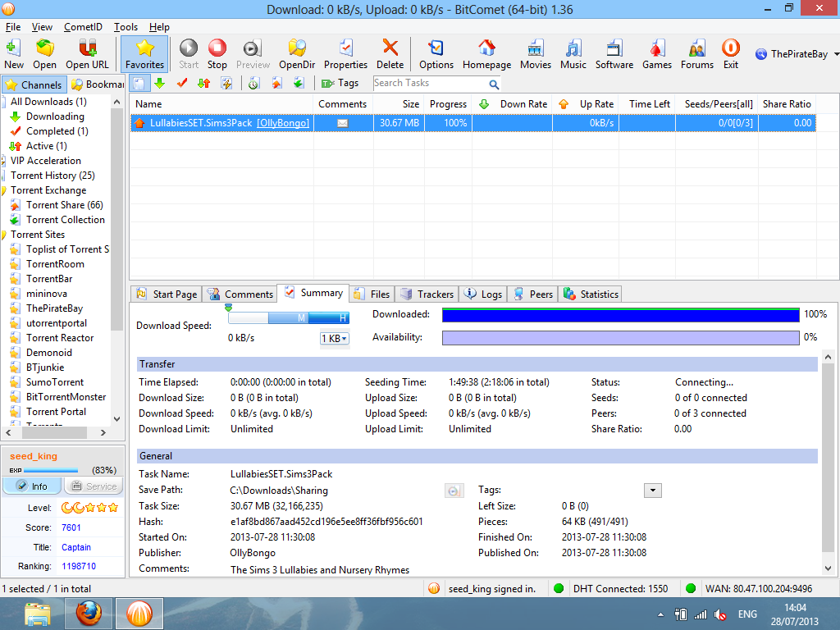The height and width of the screenshot is (630, 840).
Task: Open BitComet Options
Action: tap(436, 53)
